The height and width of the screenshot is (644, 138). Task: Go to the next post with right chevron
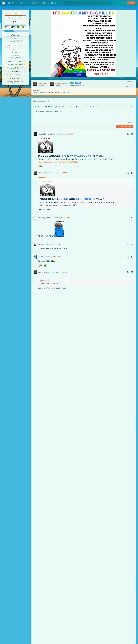point(133,82)
